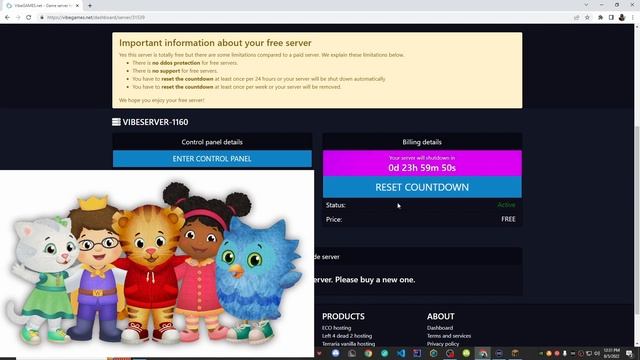Open Terraria vanilla hosting link

[349, 344]
